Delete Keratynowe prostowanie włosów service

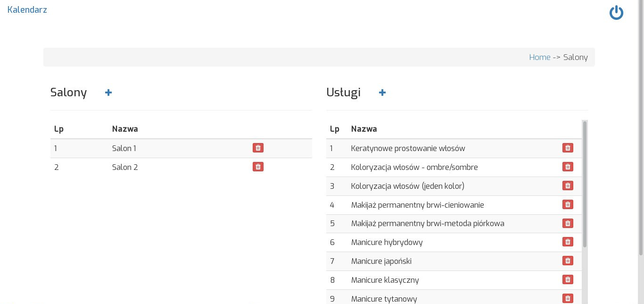568,148
